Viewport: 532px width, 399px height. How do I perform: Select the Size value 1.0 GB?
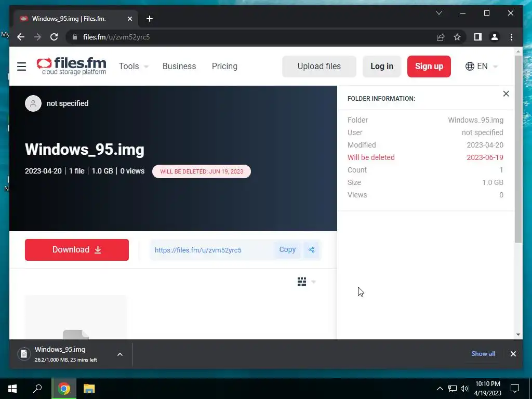point(493,182)
